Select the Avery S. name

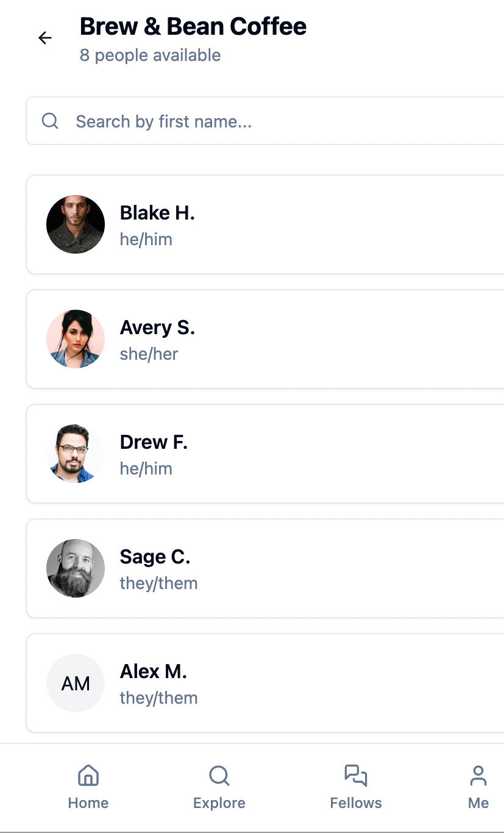point(157,328)
